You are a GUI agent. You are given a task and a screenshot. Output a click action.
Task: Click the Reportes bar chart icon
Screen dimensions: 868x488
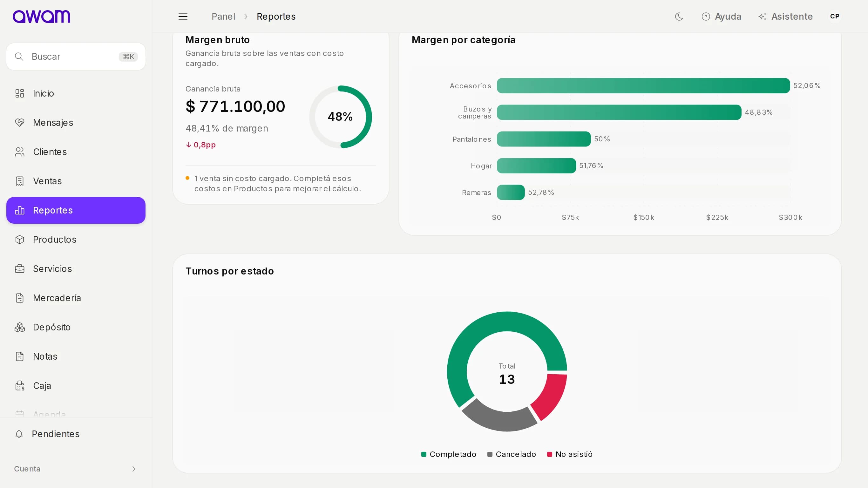pyautogui.click(x=20, y=210)
